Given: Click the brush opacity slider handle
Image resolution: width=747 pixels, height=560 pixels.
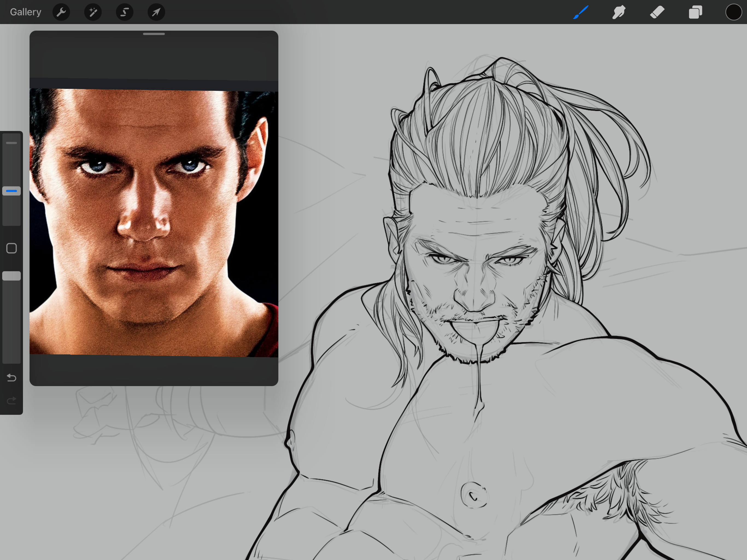Looking at the screenshot, I should click(x=11, y=276).
